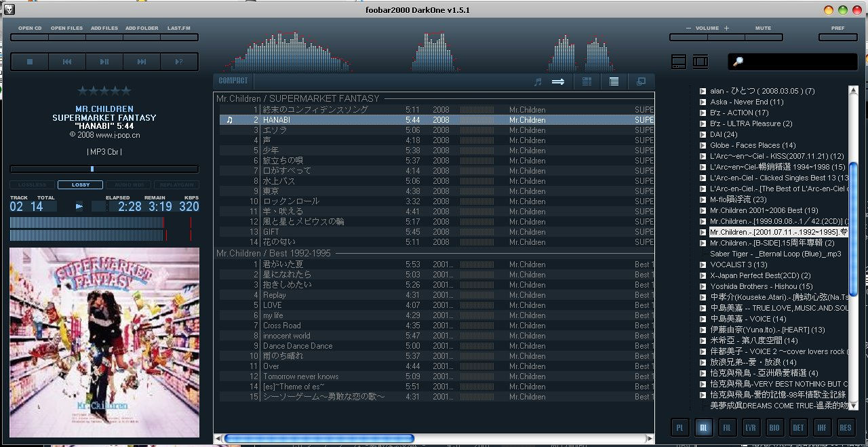Viewport: 868px width, 447px height.
Task: Click the playlist horizontal scrollbar thumb
Action: coord(319,439)
